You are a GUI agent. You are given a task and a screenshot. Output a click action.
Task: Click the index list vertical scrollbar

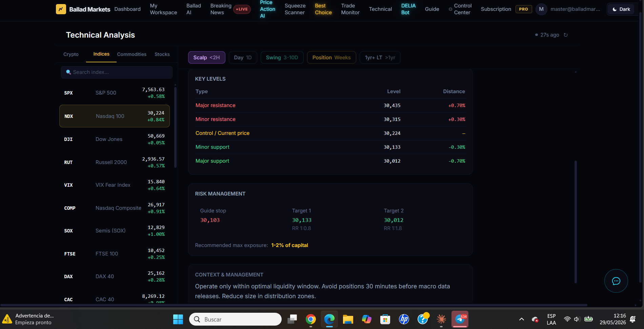(175, 127)
